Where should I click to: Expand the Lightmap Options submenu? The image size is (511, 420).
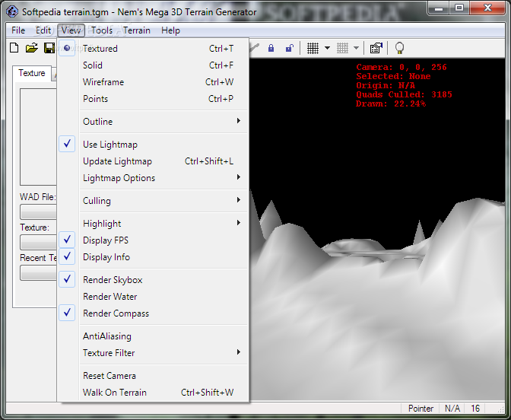[x=153, y=178]
